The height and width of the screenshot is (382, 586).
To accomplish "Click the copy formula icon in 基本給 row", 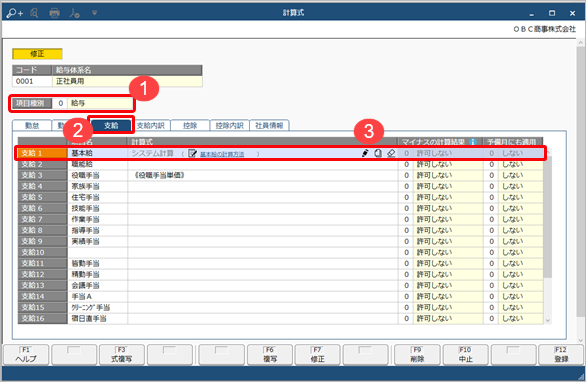I will pos(378,153).
